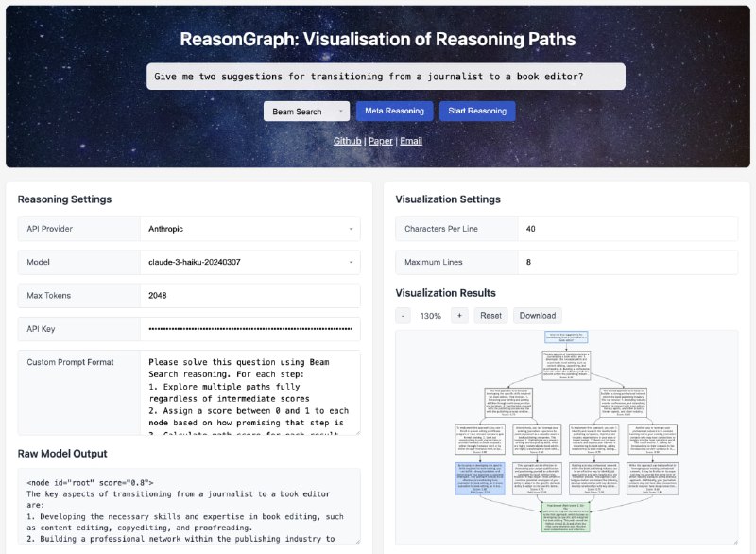Select the journalist question input bar
This screenshot has width=756, height=554.
[x=376, y=77]
